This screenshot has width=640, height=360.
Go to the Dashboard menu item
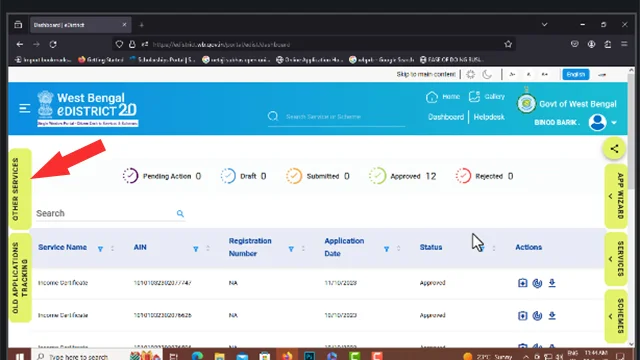pyautogui.click(x=446, y=117)
